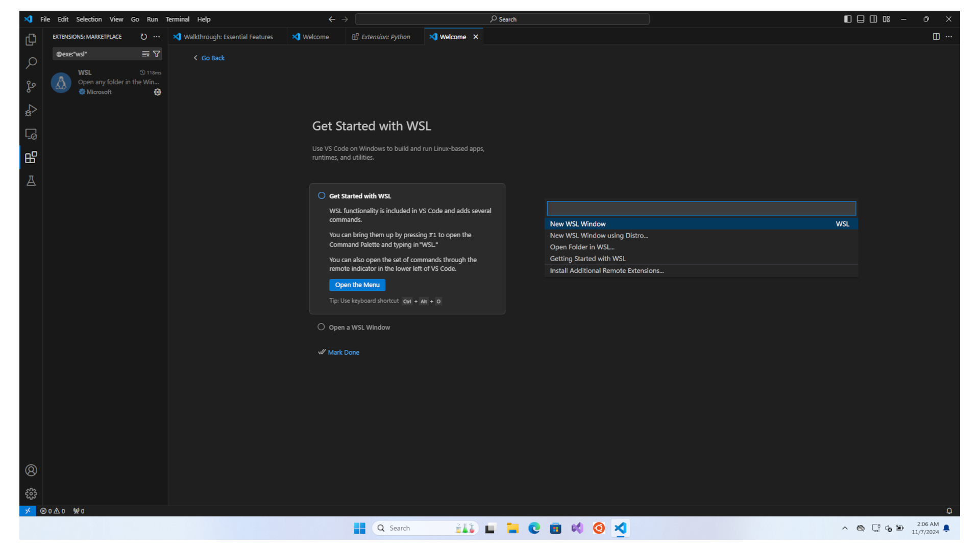980x551 pixels.
Task: Open the Run and Debug view
Action: click(31, 110)
